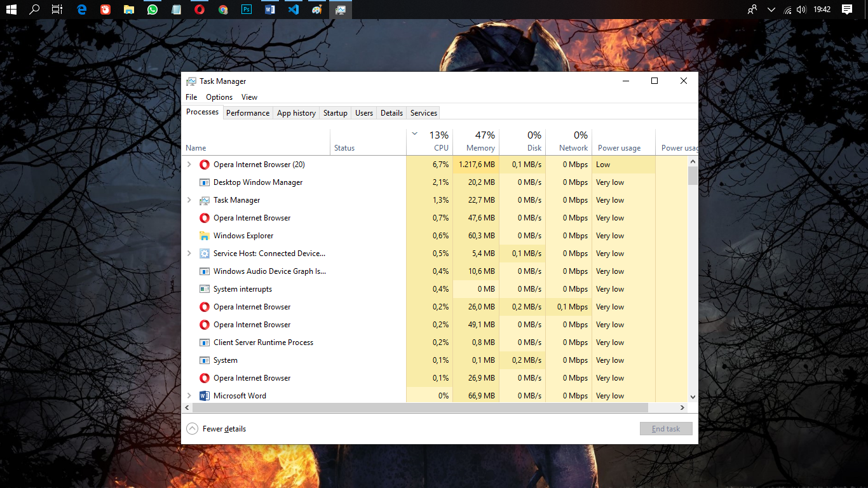This screenshot has width=868, height=488.
Task: Switch to Opera on the taskbar
Action: [200, 10]
